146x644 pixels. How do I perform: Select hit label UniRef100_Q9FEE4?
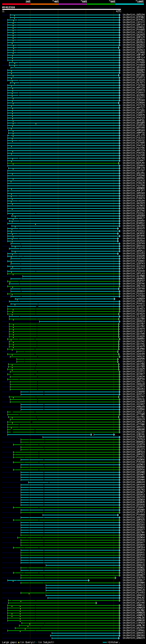tap(133, 548)
